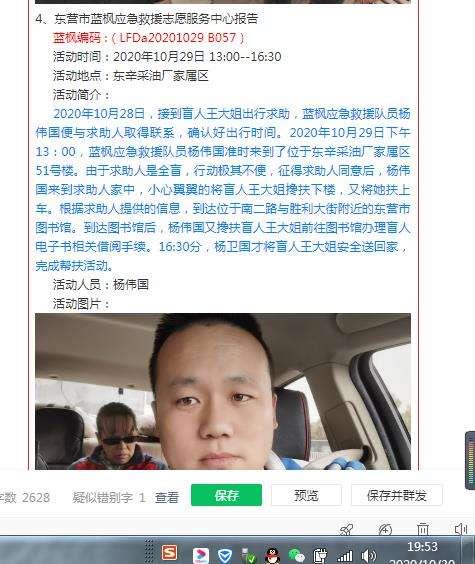Viewport: 475px width, 564px height.
Task: Click the rocket accelerator icon in status bar
Action: coord(346,529)
